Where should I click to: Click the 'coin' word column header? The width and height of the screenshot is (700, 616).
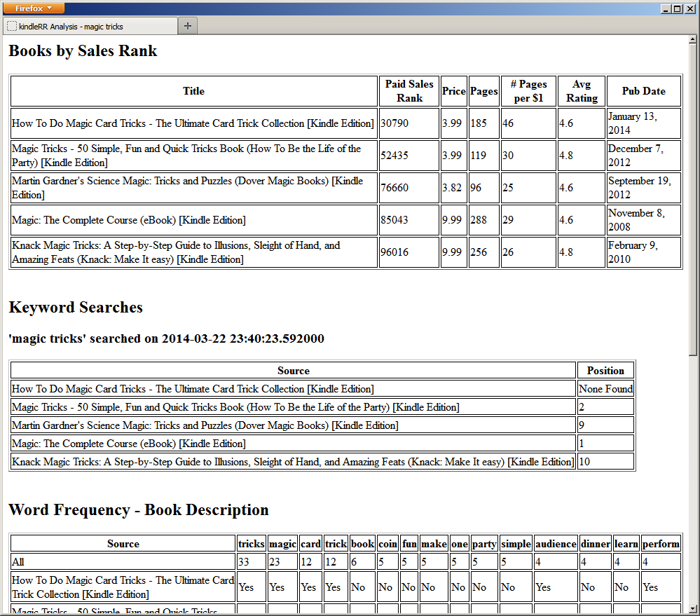pyautogui.click(x=387, y=544)
